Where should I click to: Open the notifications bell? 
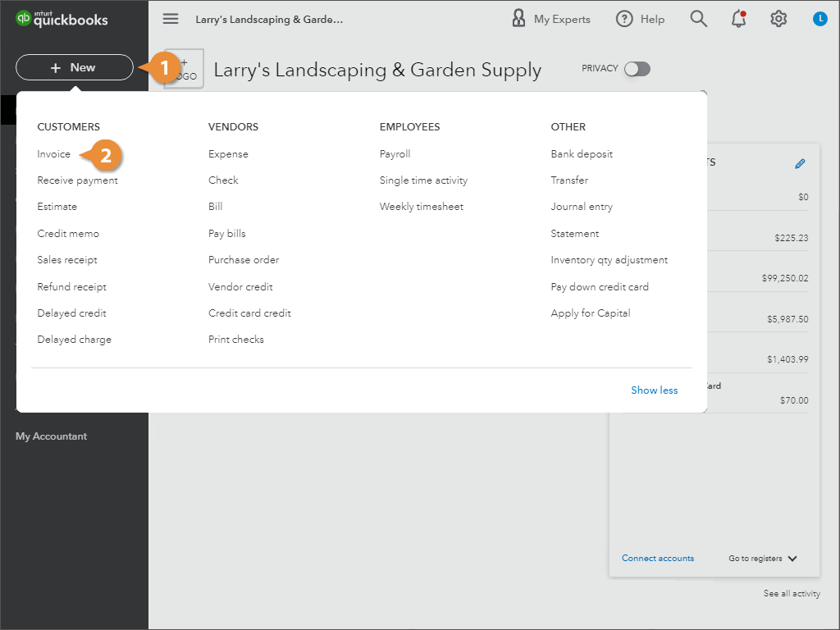pos(737,18)
